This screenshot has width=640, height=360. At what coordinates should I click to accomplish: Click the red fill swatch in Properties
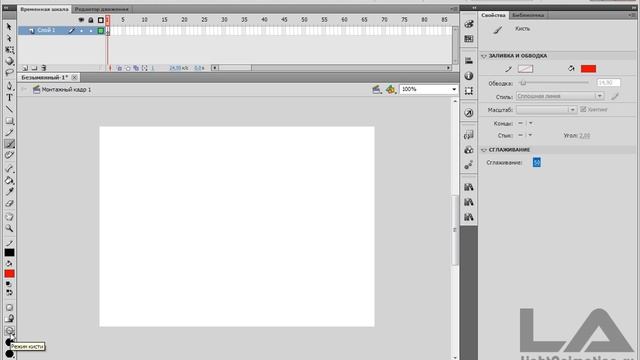pos(588,69)
